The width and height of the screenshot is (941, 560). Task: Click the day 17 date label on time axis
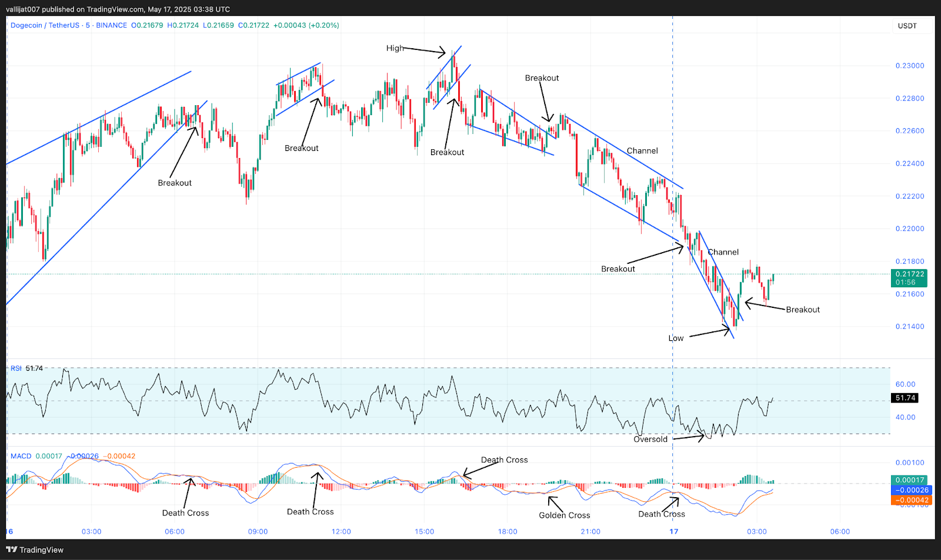point(674,532)
